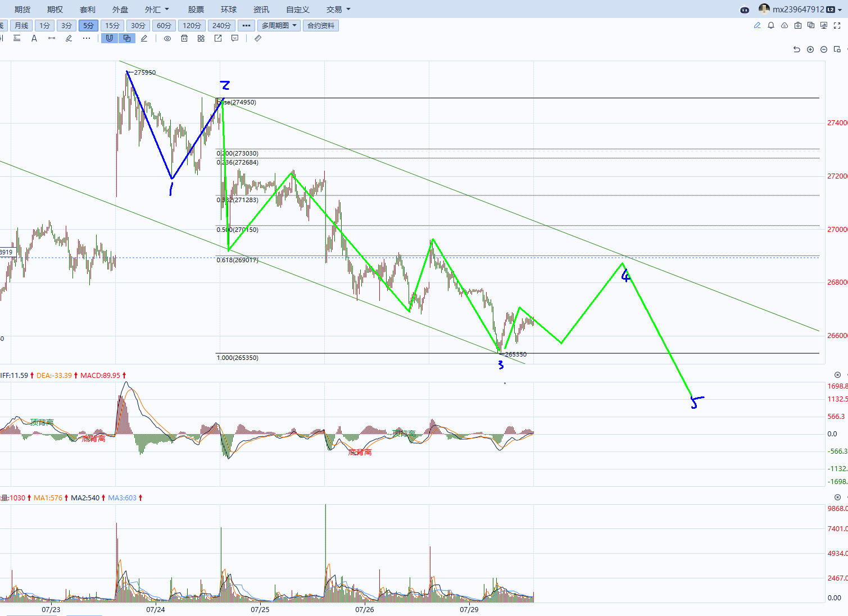Open the 期货 menu
848x616 pixels.
click(x=22, y=10)
